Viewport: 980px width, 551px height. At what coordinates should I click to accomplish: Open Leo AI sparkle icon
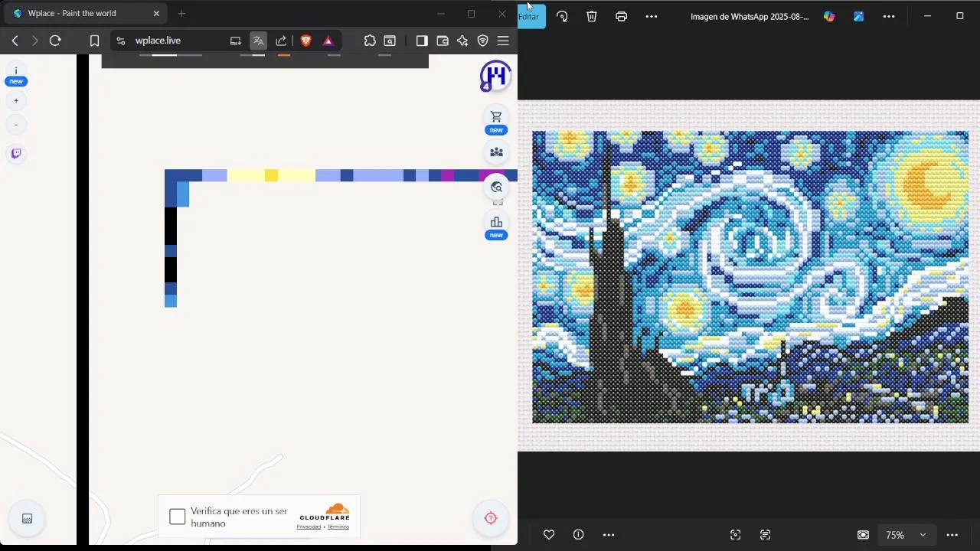(x=462, y=41)
